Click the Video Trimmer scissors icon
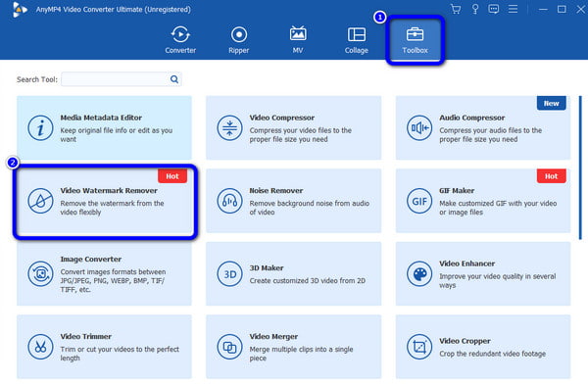 (x=40, y=347)
